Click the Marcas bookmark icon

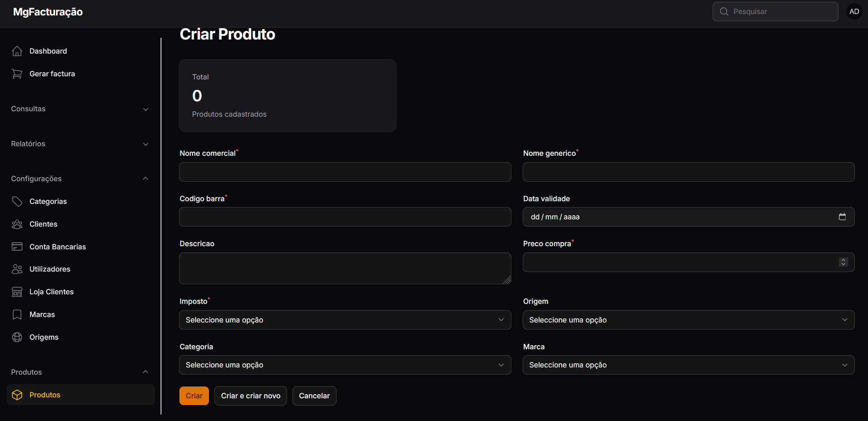pyautogui.click(x=17, y=315)
